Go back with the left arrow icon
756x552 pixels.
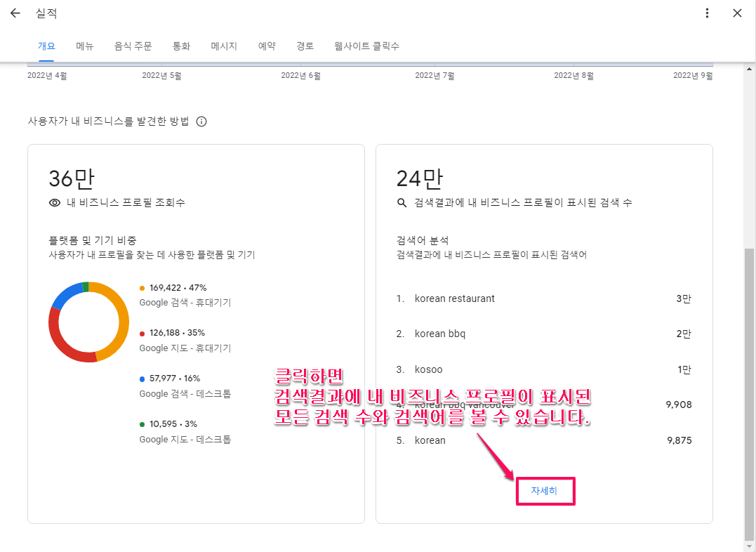tap(15, 13)
